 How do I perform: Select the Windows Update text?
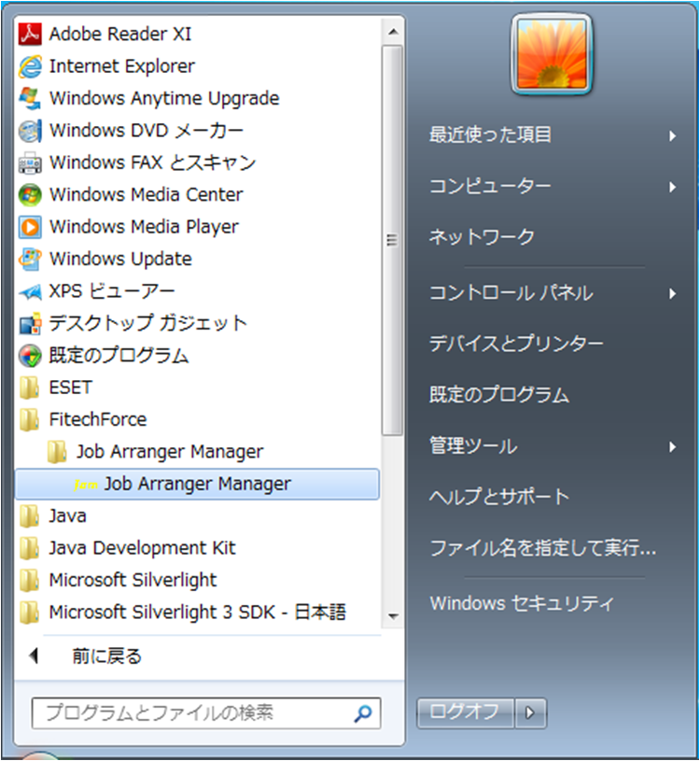click(120, 260)
